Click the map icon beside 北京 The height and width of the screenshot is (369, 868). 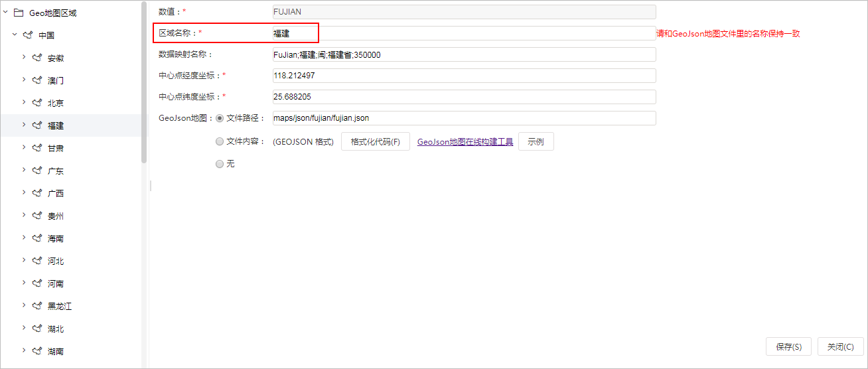(37, 103)
